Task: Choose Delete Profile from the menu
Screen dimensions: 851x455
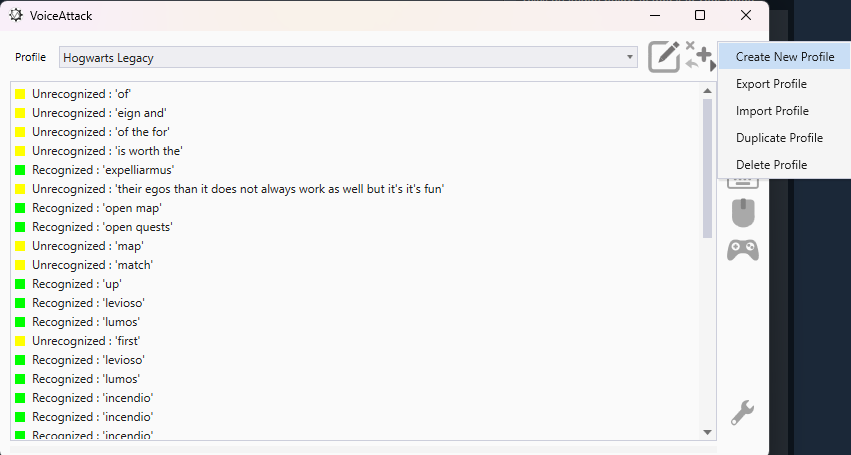Action: pyautogui.click(x=771, y=164)
